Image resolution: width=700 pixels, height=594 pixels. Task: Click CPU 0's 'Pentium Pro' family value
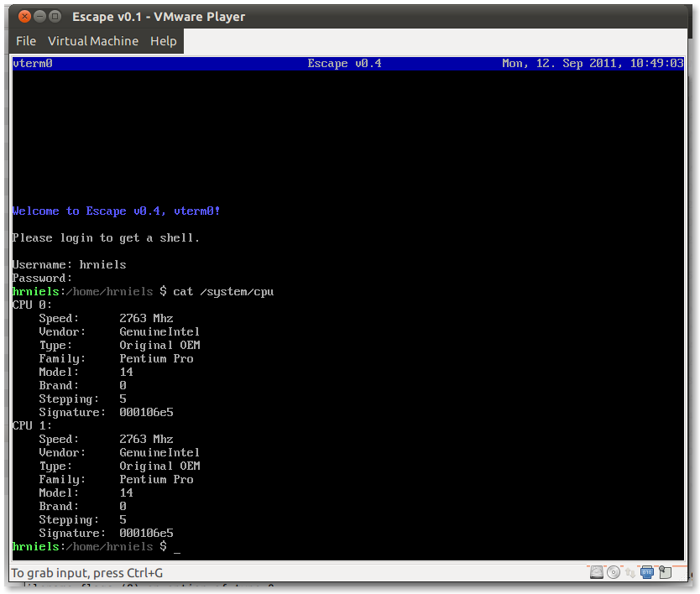[156, 358]
